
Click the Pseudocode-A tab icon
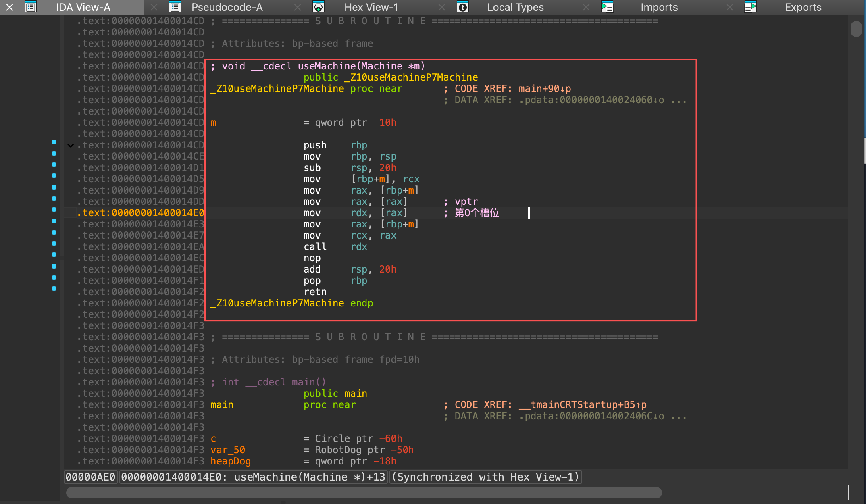(175, 7)
